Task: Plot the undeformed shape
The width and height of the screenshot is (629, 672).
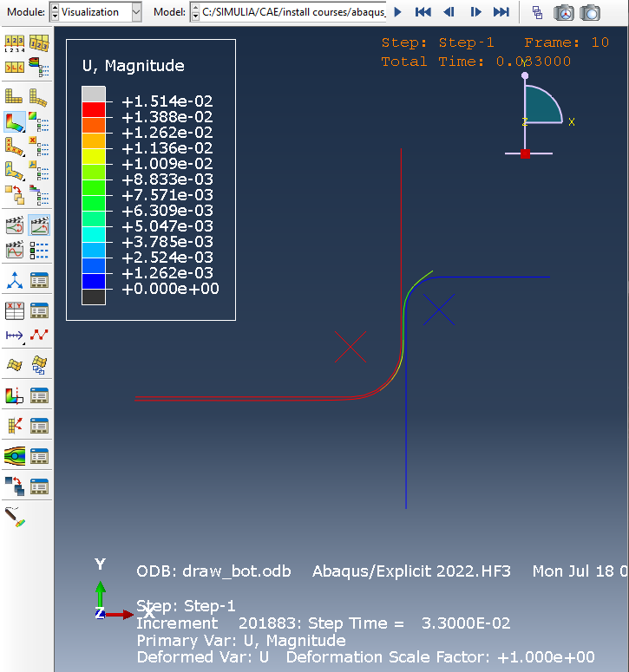Action: (x=15, y=97)
